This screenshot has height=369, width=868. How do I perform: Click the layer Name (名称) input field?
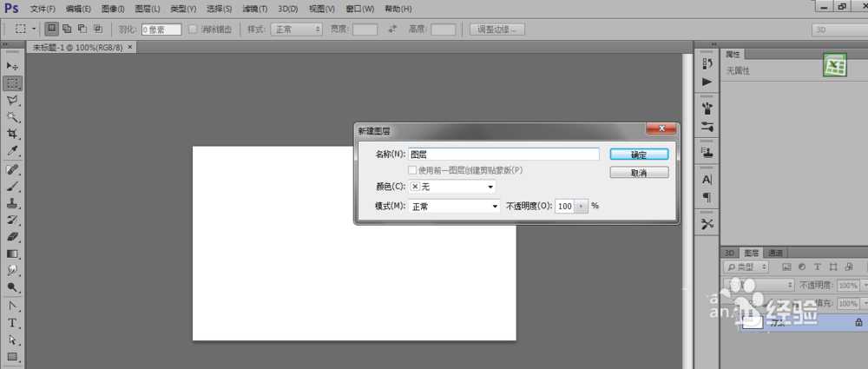[x=503, y=154]
